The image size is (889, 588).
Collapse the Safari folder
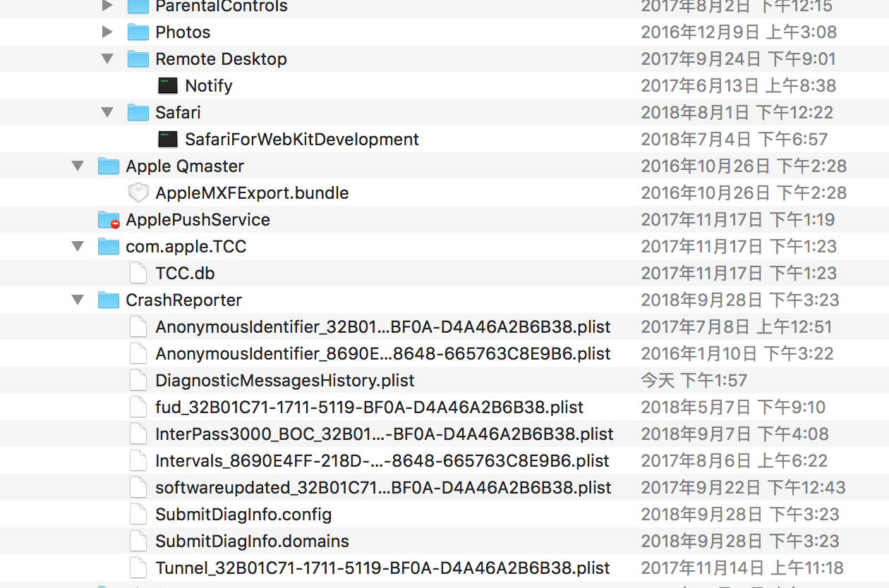107,112
